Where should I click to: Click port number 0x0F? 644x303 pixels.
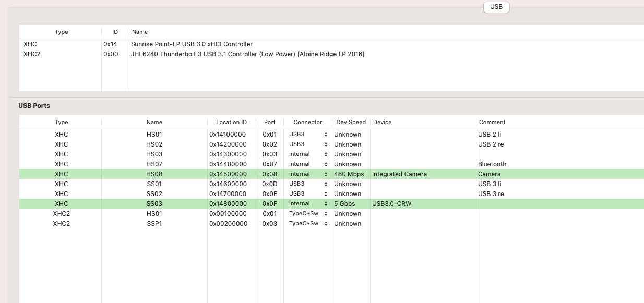click(x=270, y=204)
